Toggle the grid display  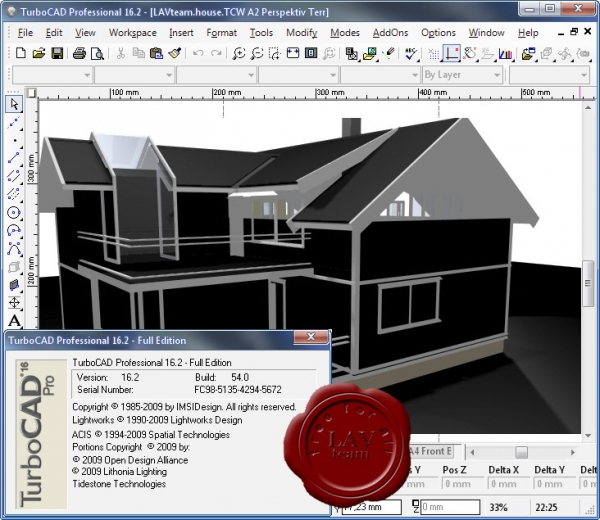(x=434, y=54)
